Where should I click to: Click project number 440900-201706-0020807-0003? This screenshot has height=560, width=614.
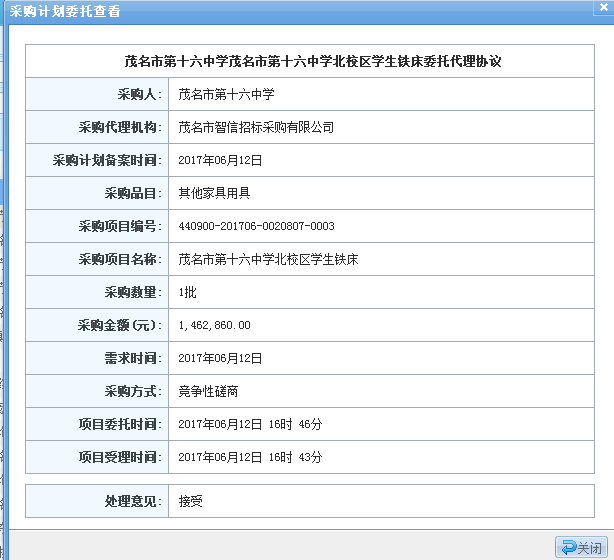(x=256, y=226)
